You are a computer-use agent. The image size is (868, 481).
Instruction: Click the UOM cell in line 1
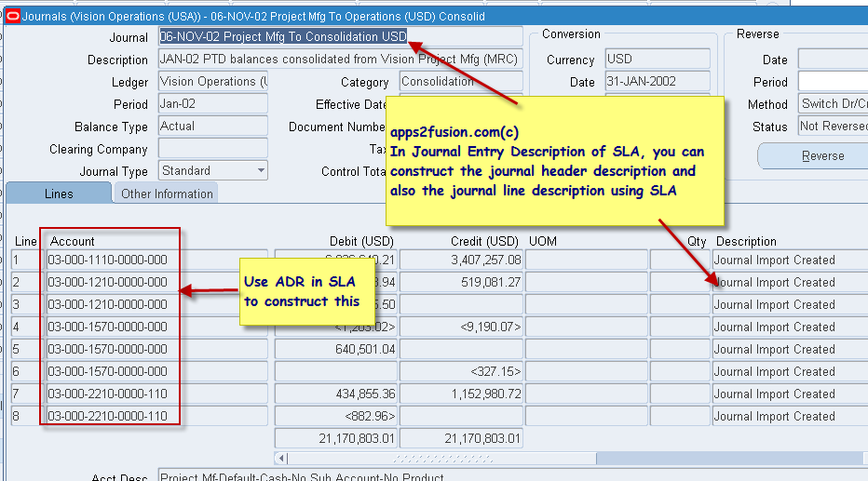click(x=586, y=260)
